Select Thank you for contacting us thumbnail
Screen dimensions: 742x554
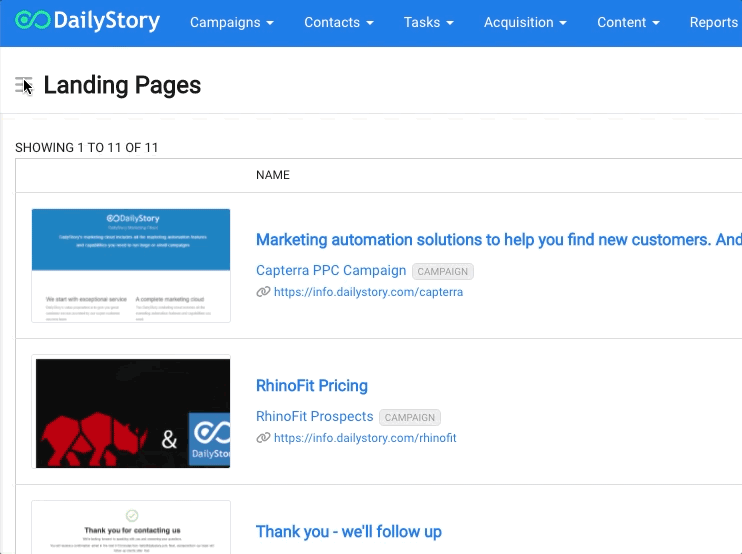point(131,527)
